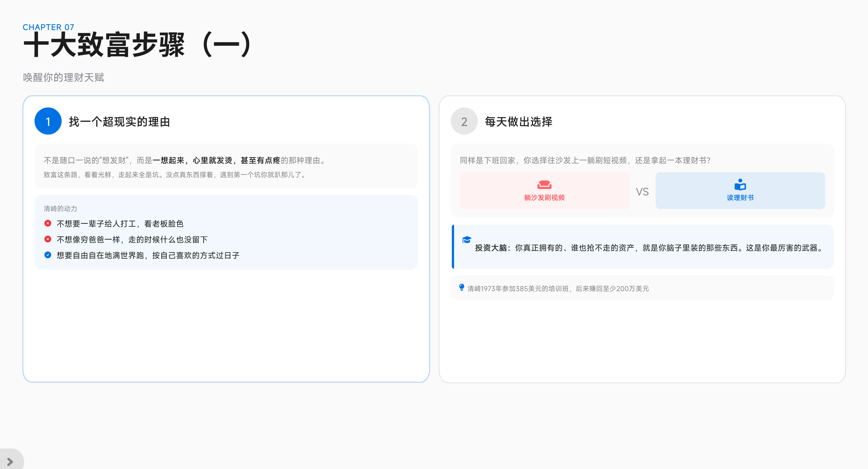Expand the bottom-left chevron arrow tab

(x=10, y=461)
